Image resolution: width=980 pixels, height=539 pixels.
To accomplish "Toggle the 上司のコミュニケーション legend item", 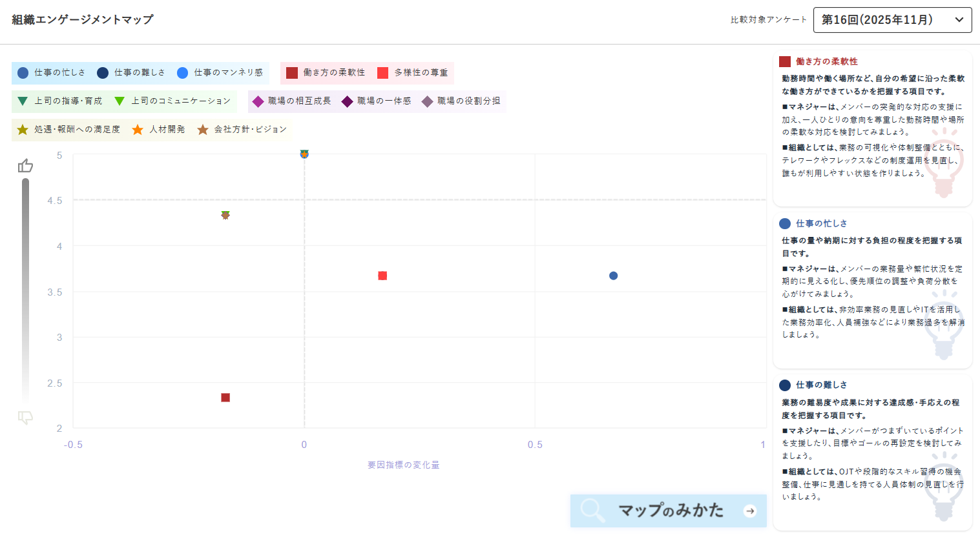I will pos(172,101).
